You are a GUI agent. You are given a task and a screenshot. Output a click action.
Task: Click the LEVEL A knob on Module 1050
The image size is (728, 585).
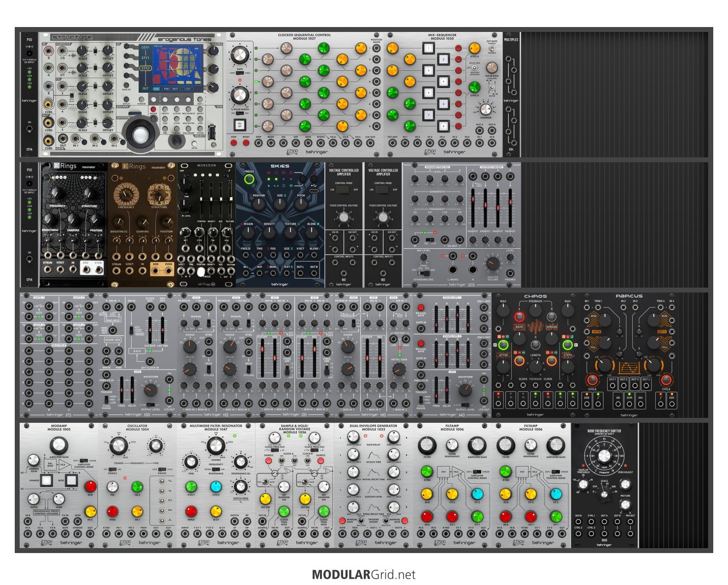pos(474,48)
